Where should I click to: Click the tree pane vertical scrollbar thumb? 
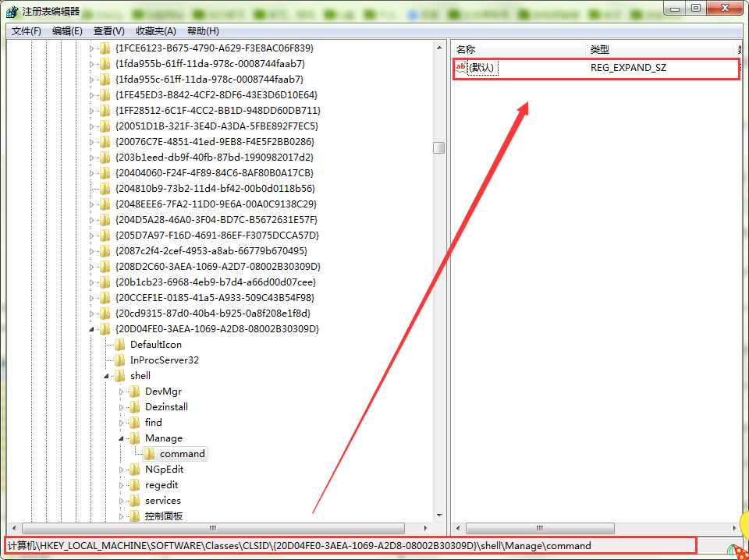click(x=439, y=147)
